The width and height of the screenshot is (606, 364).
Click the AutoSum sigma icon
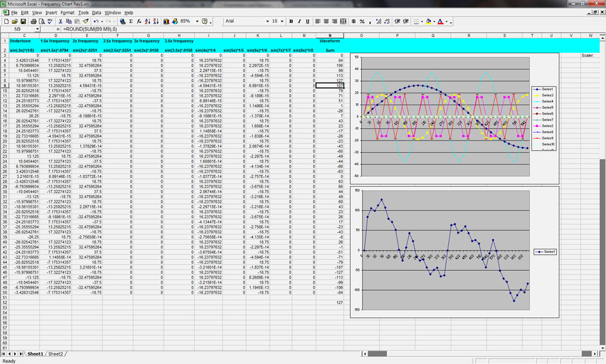(131, 21)
